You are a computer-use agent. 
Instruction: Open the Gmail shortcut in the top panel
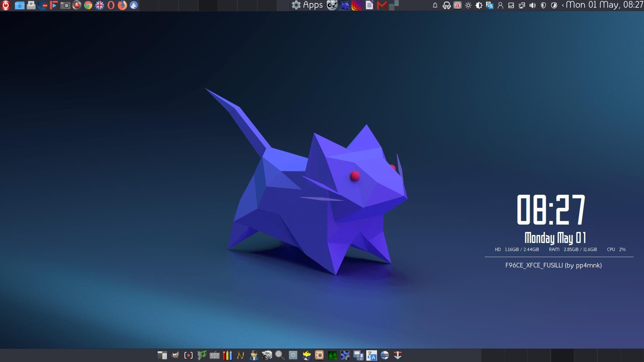click(x=382, y=5)
